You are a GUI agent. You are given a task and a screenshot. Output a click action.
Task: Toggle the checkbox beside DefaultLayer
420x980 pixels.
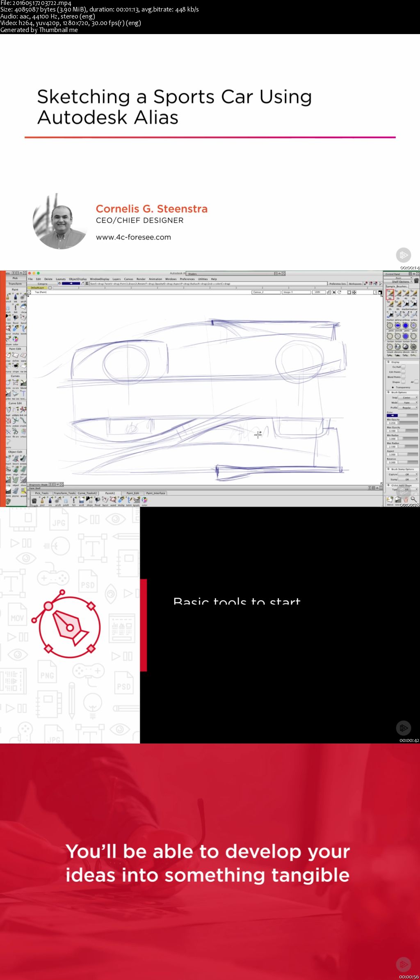50,288
